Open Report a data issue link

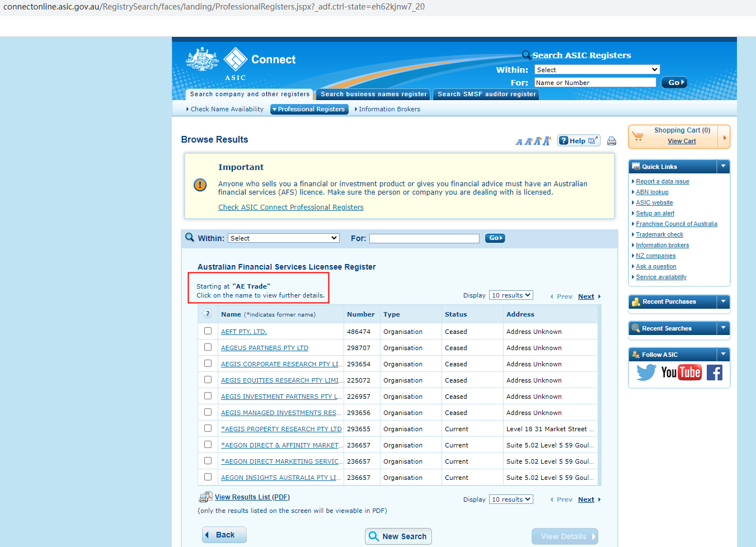(x=663, y=181)
